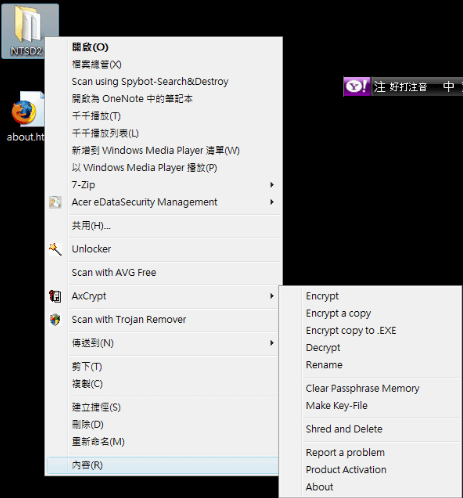Choose Encrypt copy to .EXE
This screenshot has height=498, width=463.
370,331
